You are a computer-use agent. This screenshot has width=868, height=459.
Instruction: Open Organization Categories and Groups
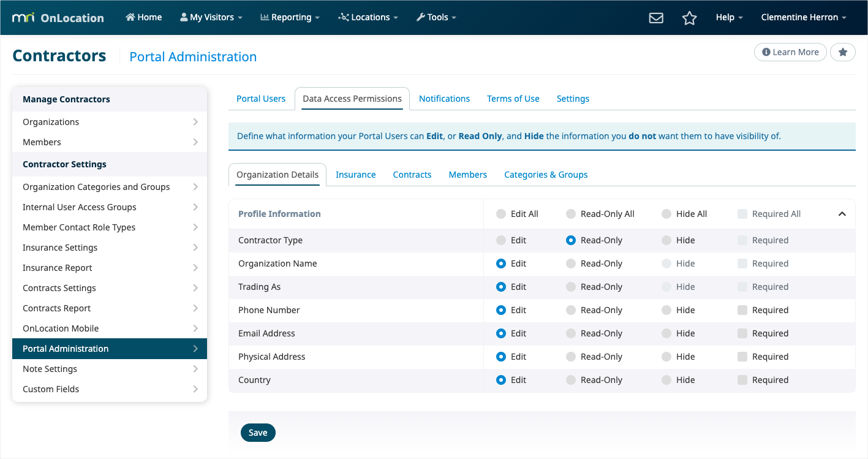point(110,187)
